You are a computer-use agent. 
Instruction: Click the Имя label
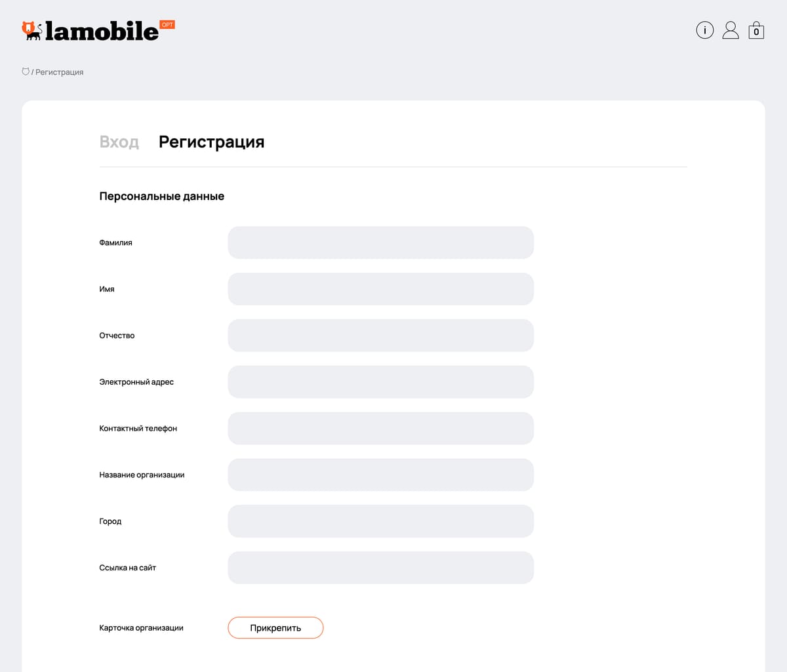(x=107, y=289)
